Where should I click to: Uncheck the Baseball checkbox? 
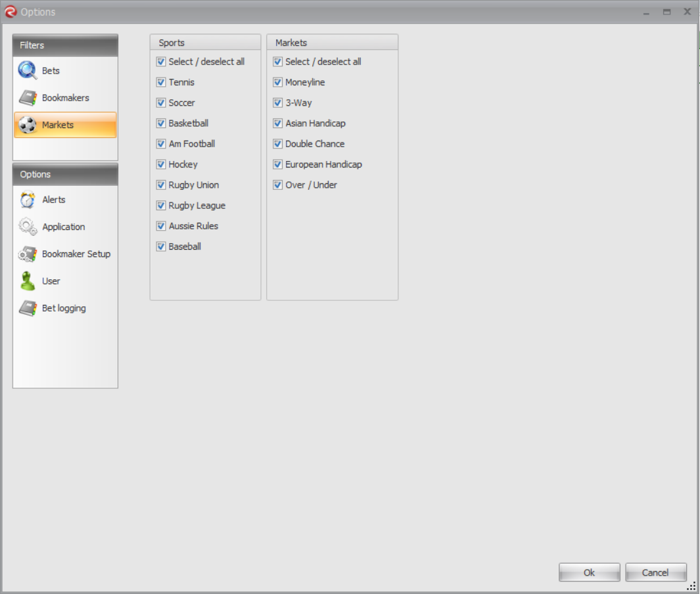point(161,247)
